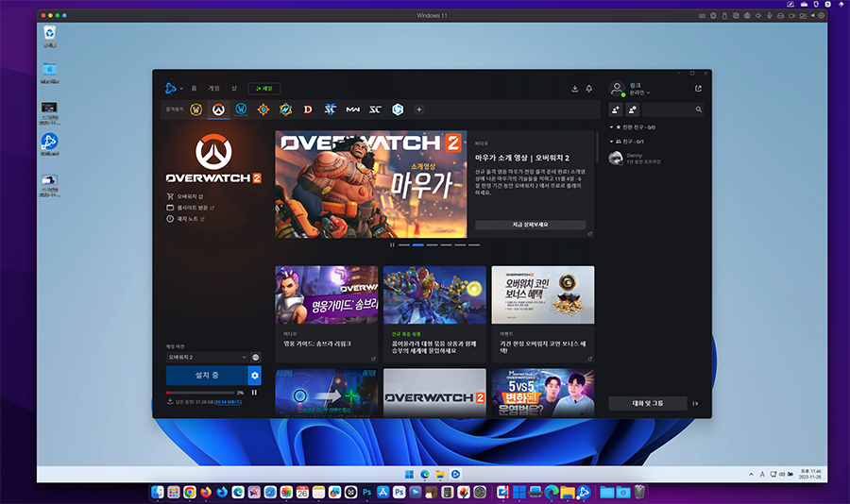850x504 pixels.
Task: Select the Modern Warfare MW icon
Action: [353, 109]
